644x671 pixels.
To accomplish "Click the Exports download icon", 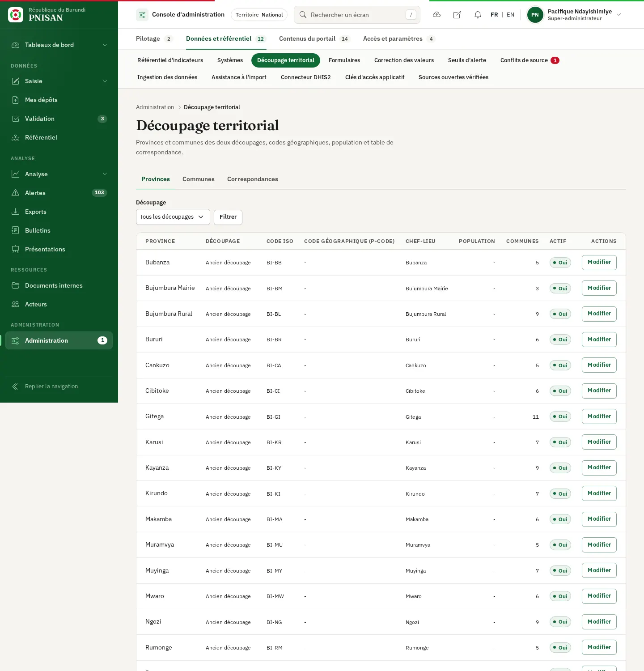I will click(16, 212).
